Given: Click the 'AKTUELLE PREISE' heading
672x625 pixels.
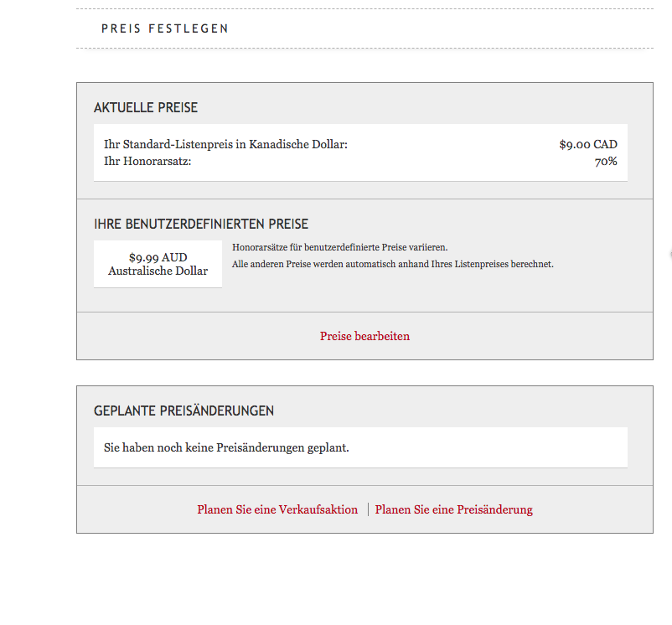Looking at the screenshot, I should click(146, 108).
